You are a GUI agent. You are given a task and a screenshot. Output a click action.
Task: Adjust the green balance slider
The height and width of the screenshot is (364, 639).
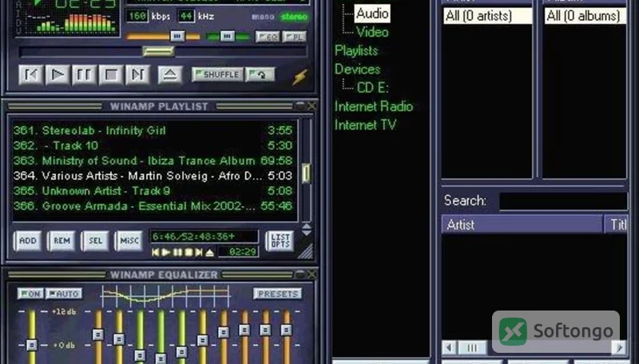point(228,37)
